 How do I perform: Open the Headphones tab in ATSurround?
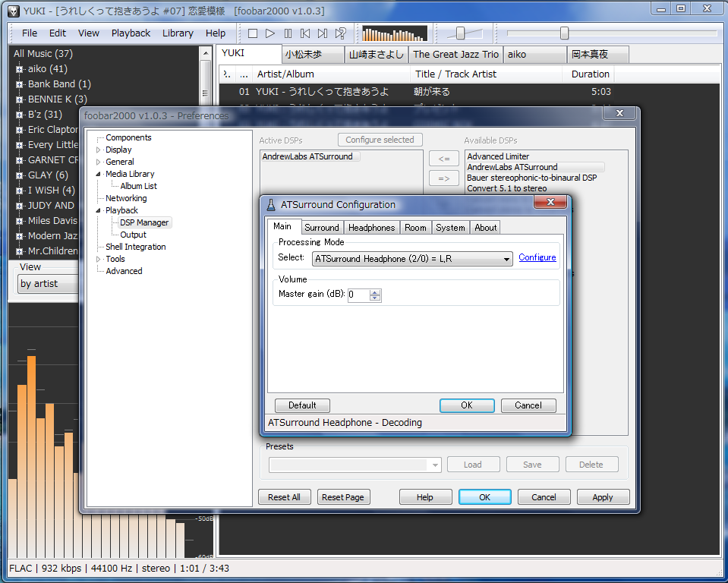click(371, 228)
